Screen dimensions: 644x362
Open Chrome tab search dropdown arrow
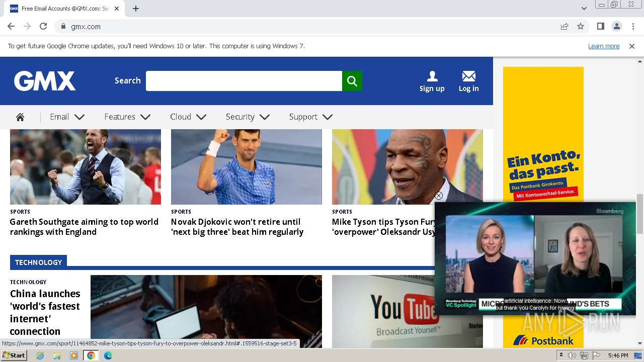click(584, 9)
